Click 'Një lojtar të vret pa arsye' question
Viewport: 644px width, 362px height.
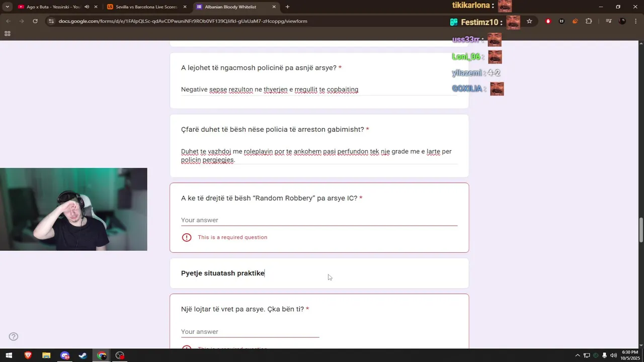click(243, 309)
